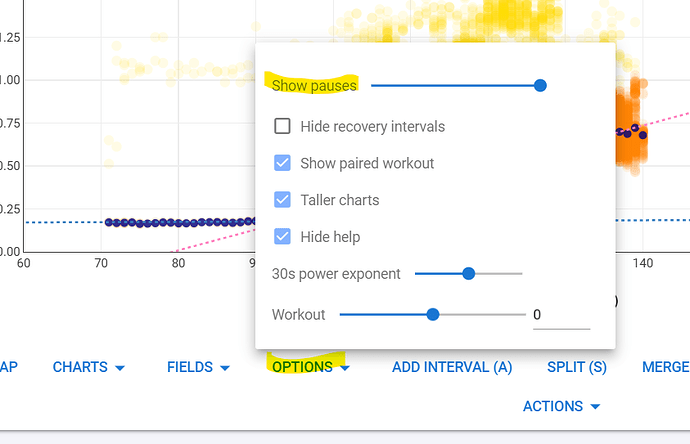Toggle the Taller charts checkbox
This screenshot has width=690, height=444.
point(282,200)
